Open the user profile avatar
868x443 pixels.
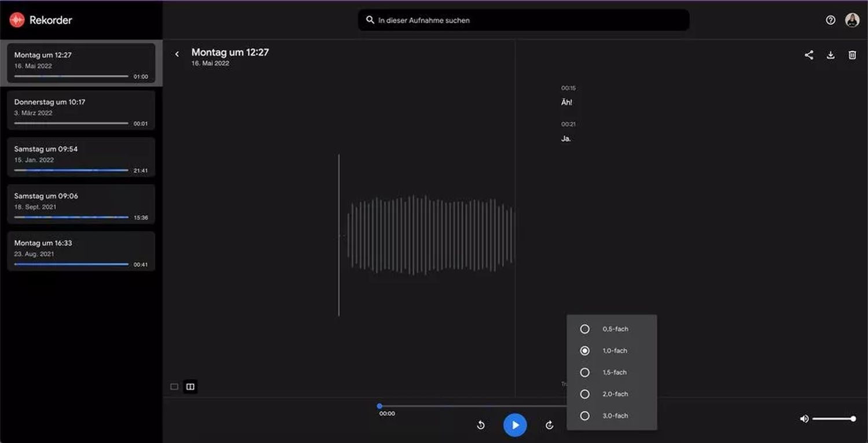(852, 20)
